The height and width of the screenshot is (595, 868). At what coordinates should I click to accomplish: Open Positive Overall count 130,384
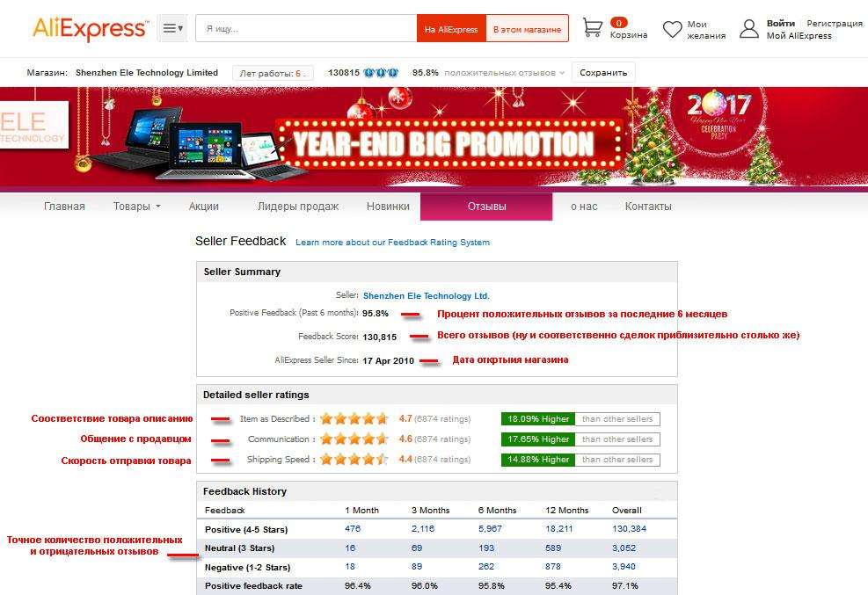pyautogui.click(x=629, y=528)
